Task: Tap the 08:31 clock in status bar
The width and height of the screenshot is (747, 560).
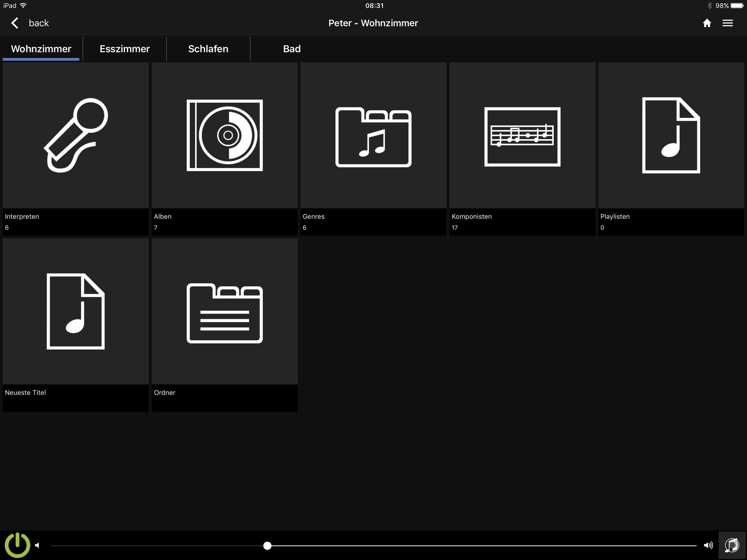Action: coord(374,6)
